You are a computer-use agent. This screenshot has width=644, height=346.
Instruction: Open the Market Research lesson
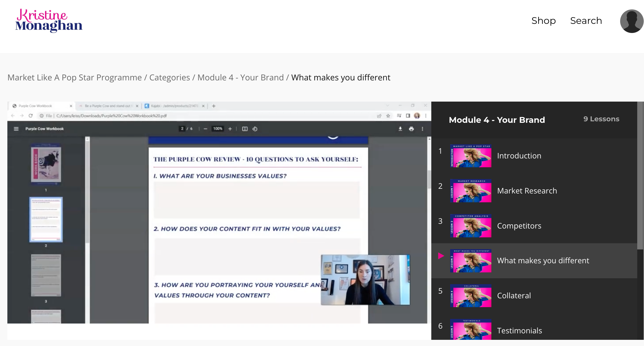(527, 191)
